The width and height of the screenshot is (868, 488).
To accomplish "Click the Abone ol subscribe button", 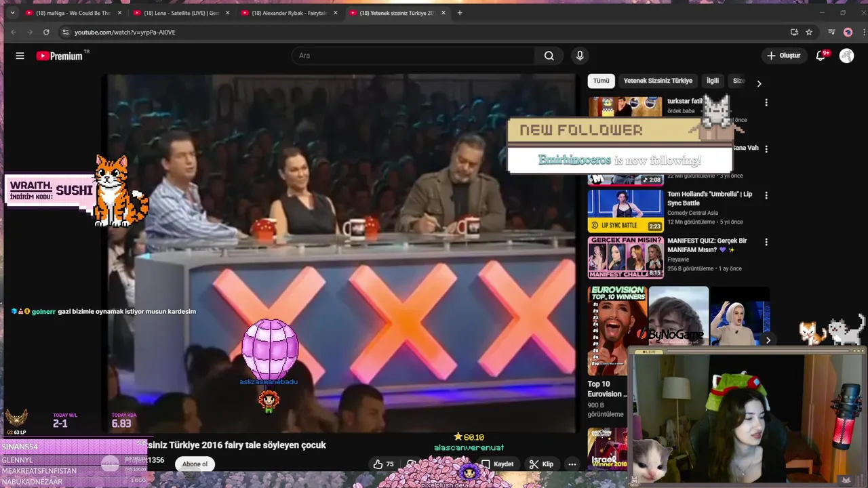I will pyautogui.click(x=195, y=464).
